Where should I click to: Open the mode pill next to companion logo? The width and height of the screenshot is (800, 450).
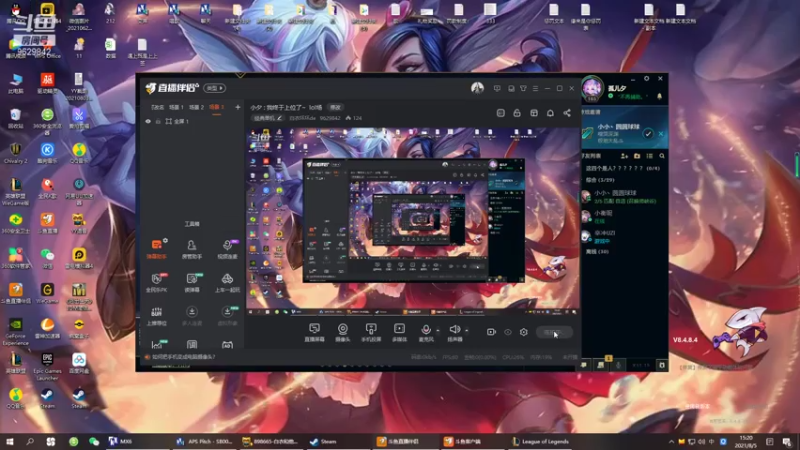pos(214,88)
